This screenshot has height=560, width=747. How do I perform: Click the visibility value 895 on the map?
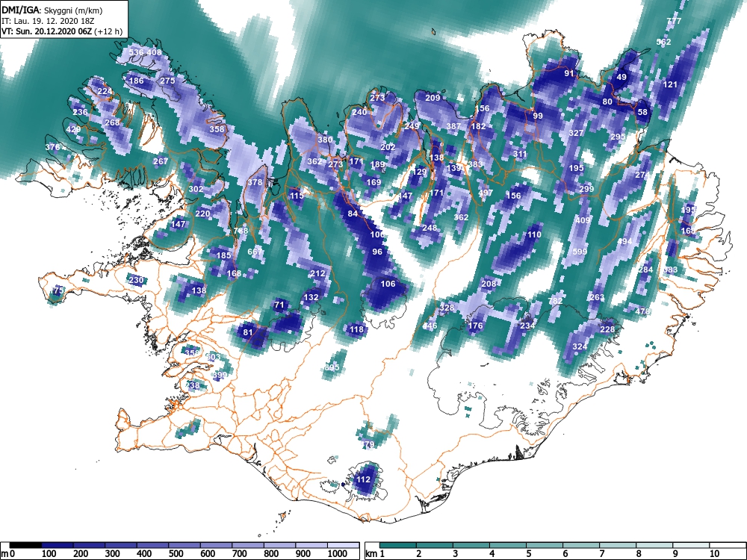click(332, 367)
